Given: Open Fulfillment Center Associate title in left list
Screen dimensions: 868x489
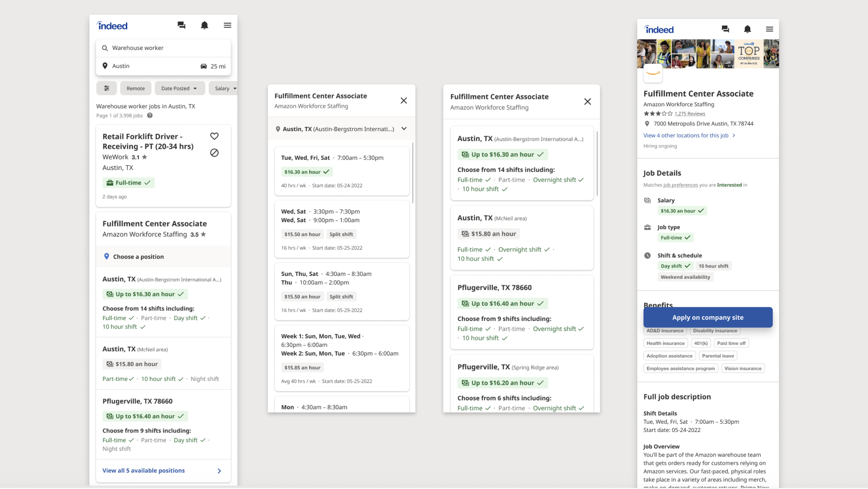Looking at the screenshot, I should [x=155, y=224].
